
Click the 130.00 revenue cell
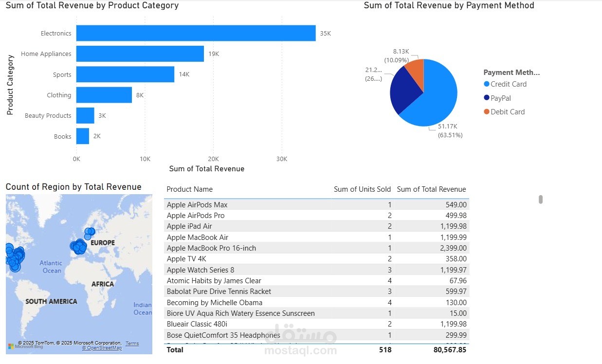[x=456, y=303]
